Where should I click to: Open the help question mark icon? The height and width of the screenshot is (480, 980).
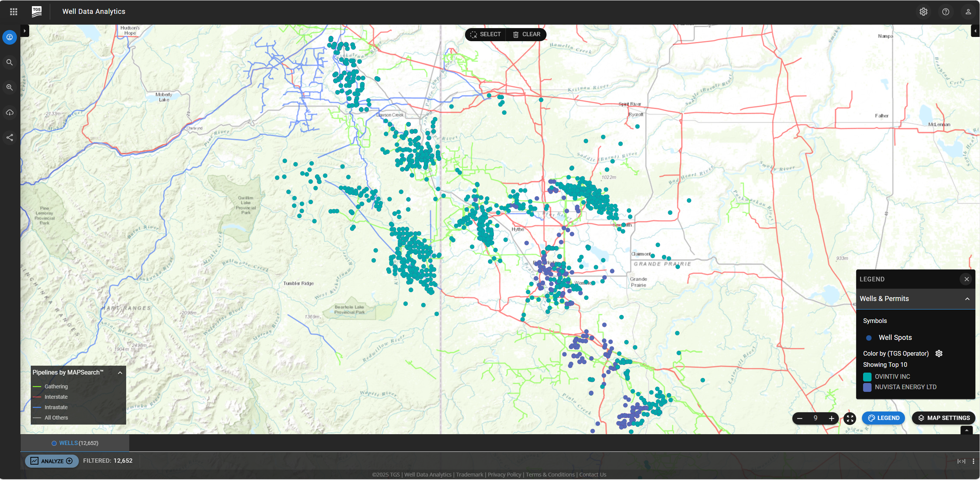point(946,12)
